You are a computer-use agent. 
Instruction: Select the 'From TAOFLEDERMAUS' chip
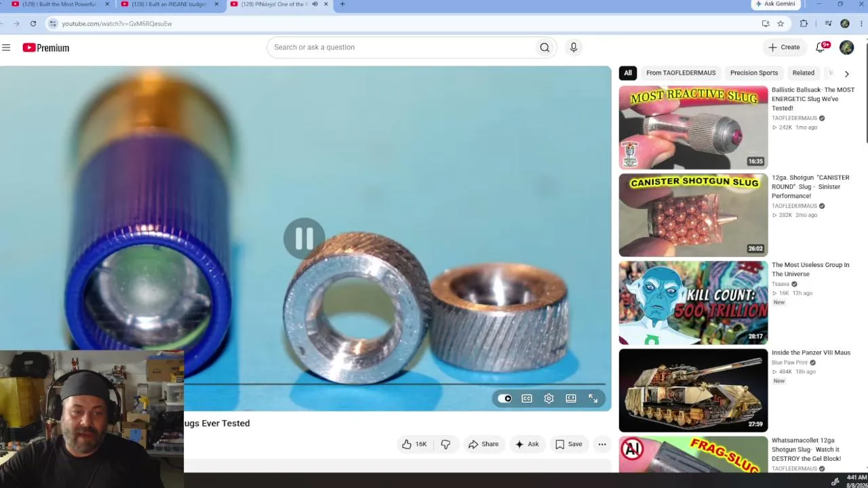[x=681, y=73]
